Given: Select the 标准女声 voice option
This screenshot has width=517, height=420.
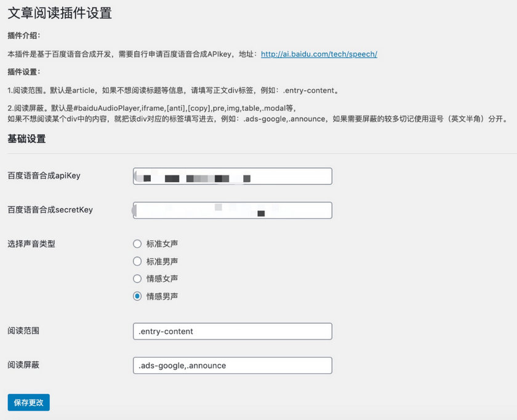Looking at the screenshot, I should 137,244.
